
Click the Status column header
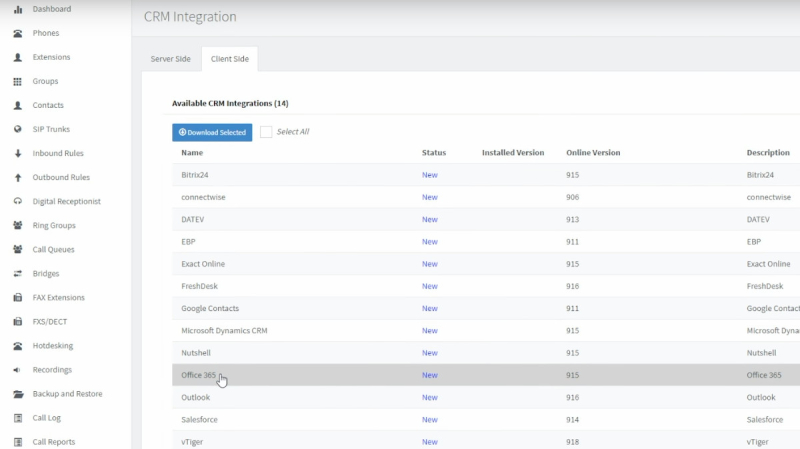434,153
